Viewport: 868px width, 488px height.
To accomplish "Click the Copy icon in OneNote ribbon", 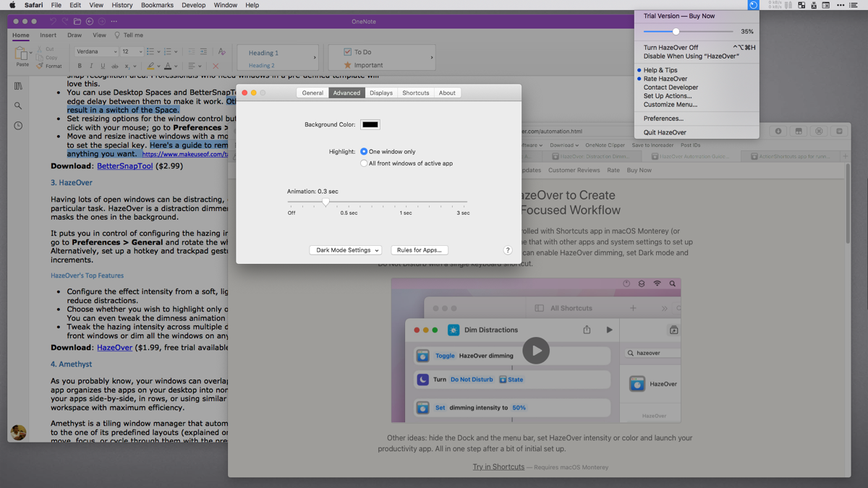I will pyautogui.click(x=40, y=58).
